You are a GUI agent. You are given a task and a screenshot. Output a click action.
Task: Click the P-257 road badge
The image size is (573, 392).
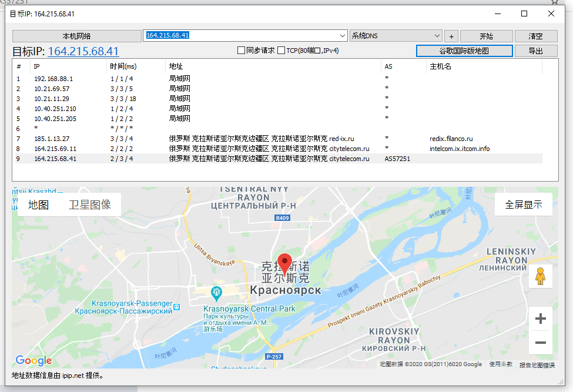pyautogui.click(x=274, y=357)
